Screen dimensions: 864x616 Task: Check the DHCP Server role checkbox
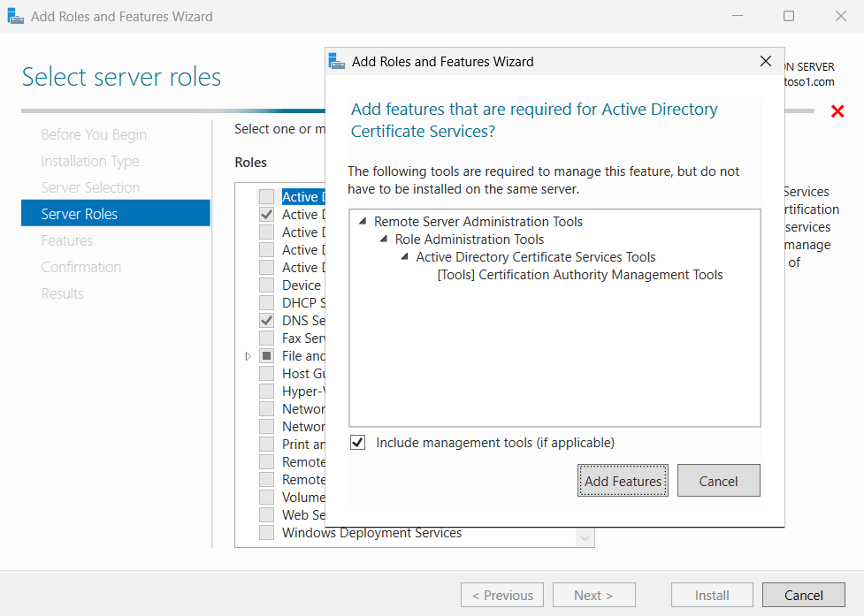coord(267,303)
